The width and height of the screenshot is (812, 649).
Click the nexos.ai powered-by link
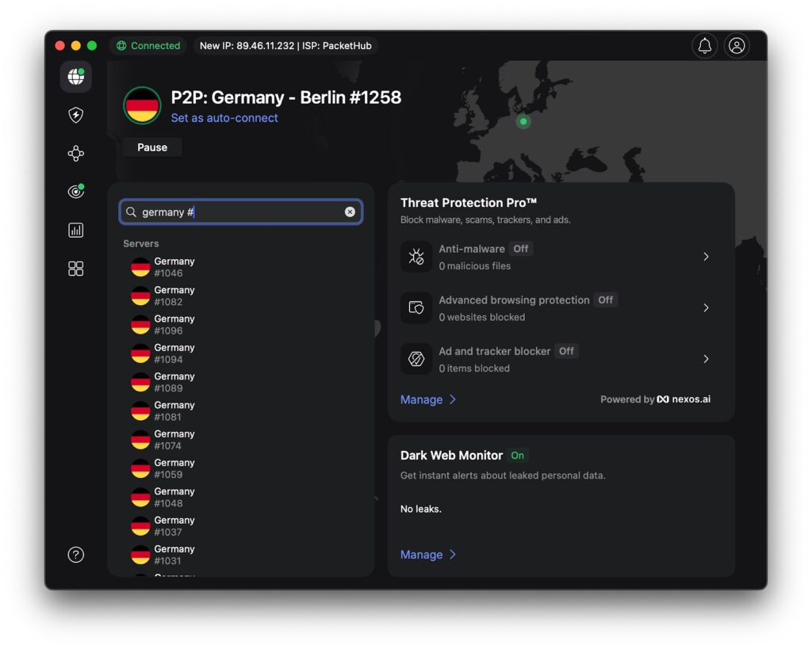point(684,399)
